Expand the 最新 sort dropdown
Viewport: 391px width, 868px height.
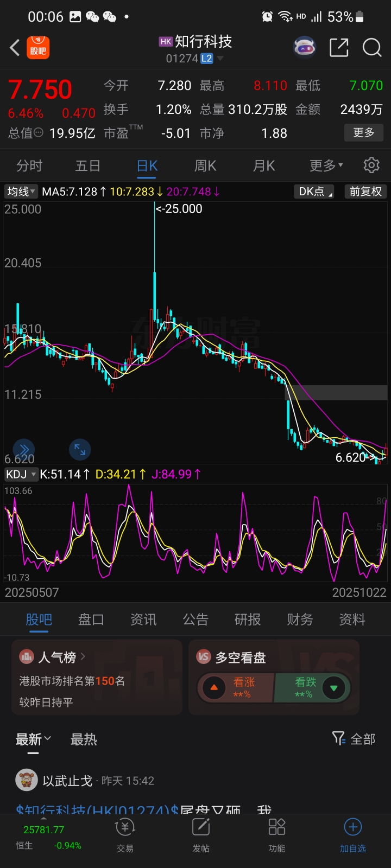pos(33,739)
